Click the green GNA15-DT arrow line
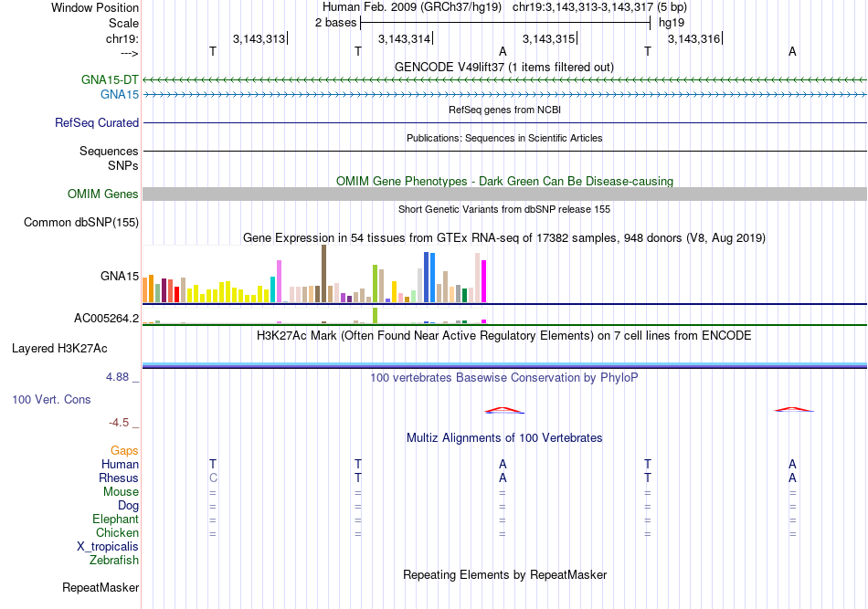This screenshot has width=868, height=609. pyautogui.click(x=504, y=80)
